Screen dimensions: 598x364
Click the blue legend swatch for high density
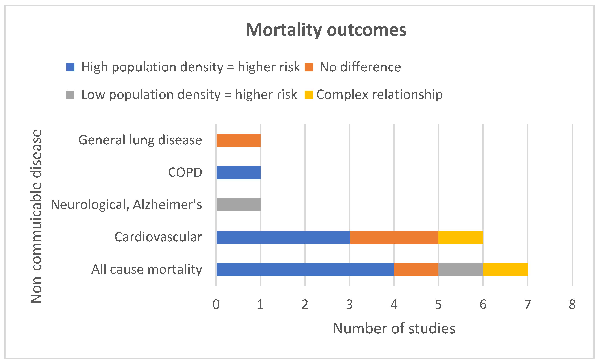(70, 67)
